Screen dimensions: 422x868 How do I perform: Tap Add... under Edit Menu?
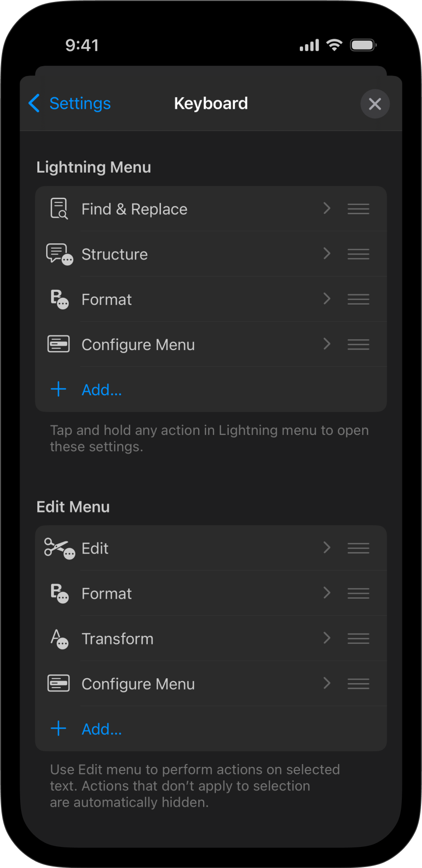pos(101,729)
